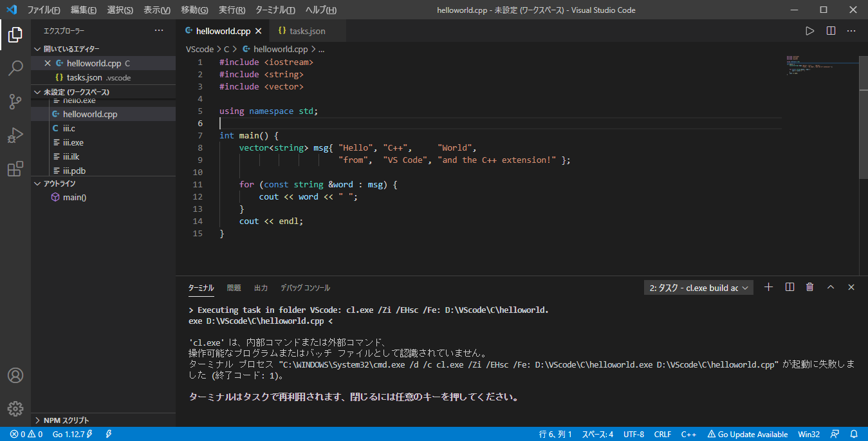
Task: Open the Search view in the activity bar
Action: pos(15,68)
